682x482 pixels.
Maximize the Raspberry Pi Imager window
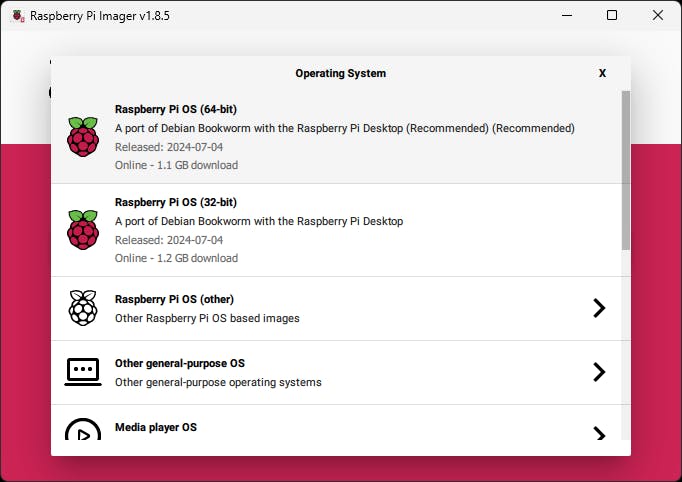[612, 16]
